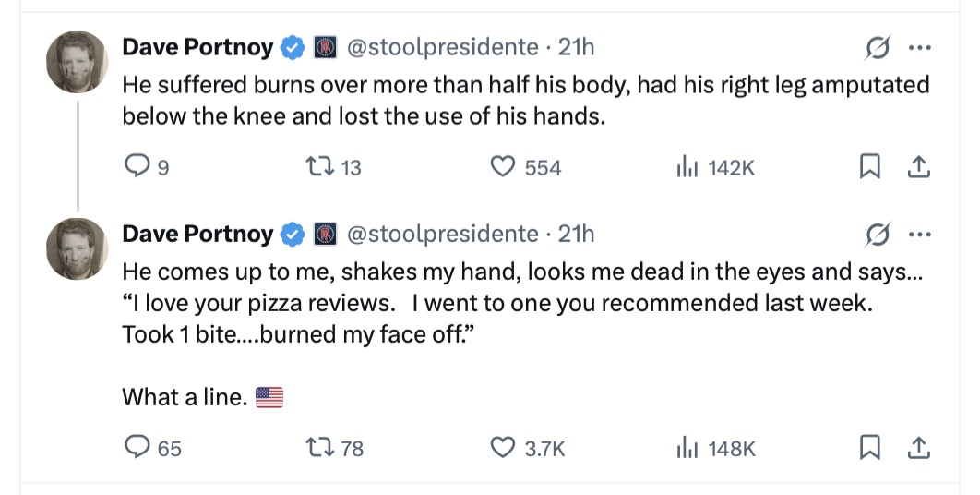Viewport: 980px width, 495px height.
Task: Bookmark the tweet about suffering burns
Action: 869,166
